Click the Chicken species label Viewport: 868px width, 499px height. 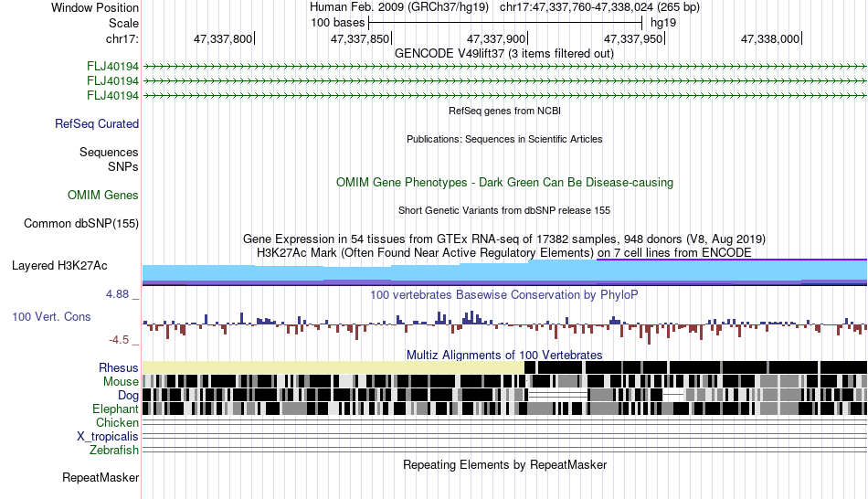(x=117, y=422)
